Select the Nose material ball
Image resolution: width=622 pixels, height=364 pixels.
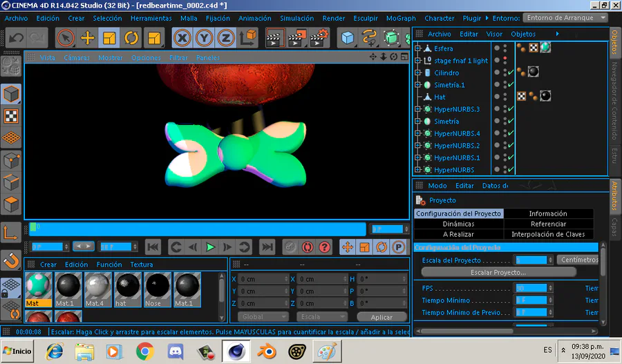click(x=158, y=289)
